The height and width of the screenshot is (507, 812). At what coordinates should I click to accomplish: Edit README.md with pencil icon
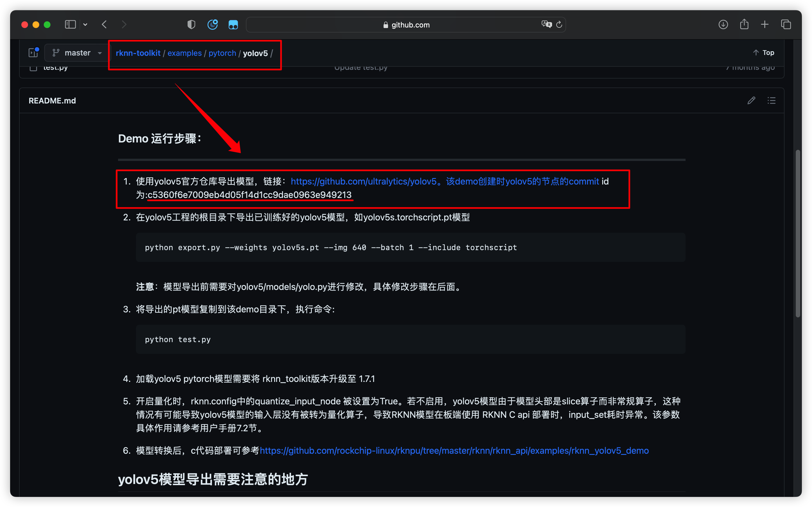click(751, 101)
